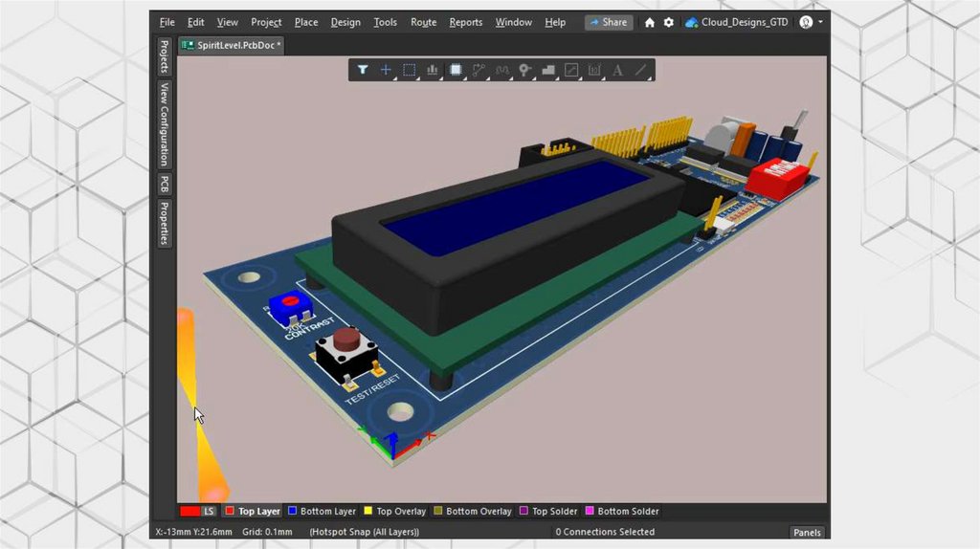This screenshot has width=980, height=549.
Task: Click the red LS layer set swatch
Action: (190, 512)
